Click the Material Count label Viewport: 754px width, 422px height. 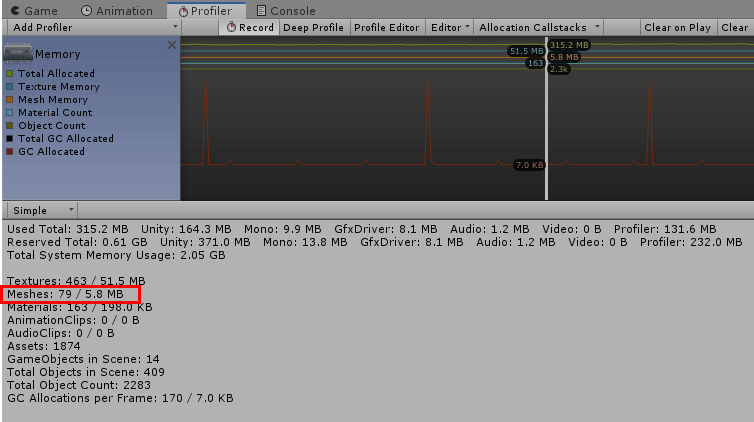tap(55, 112)
